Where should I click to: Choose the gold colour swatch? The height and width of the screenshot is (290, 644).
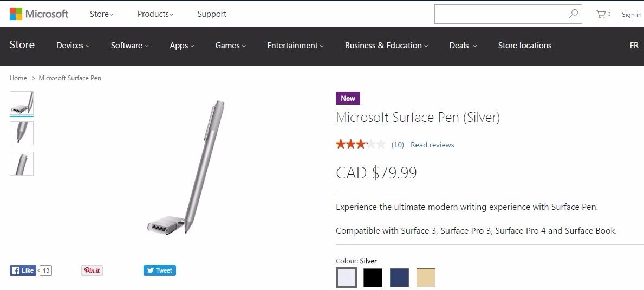[x=426, y=278]
